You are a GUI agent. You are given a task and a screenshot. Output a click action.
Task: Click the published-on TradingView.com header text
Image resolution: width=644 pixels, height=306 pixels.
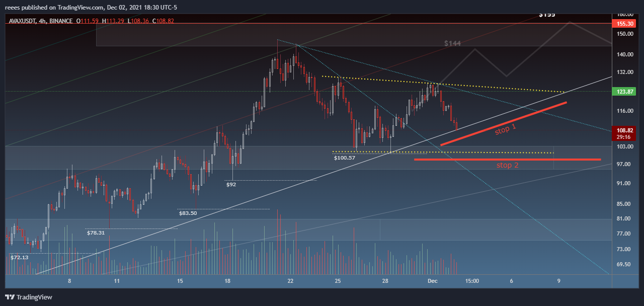coord(91,7)
